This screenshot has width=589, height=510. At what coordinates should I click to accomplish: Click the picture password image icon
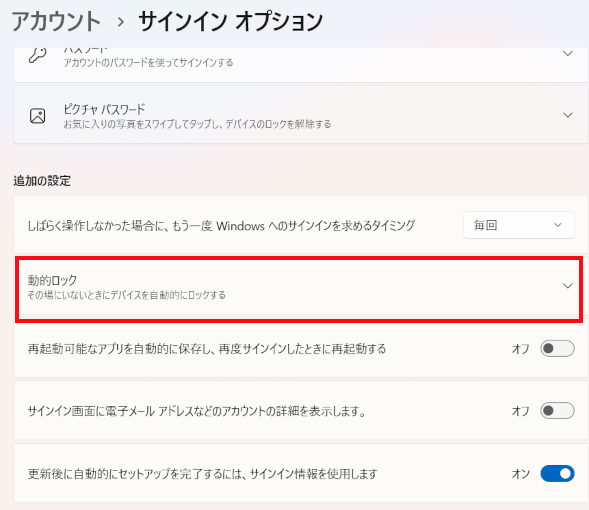[x=38, y=115]
